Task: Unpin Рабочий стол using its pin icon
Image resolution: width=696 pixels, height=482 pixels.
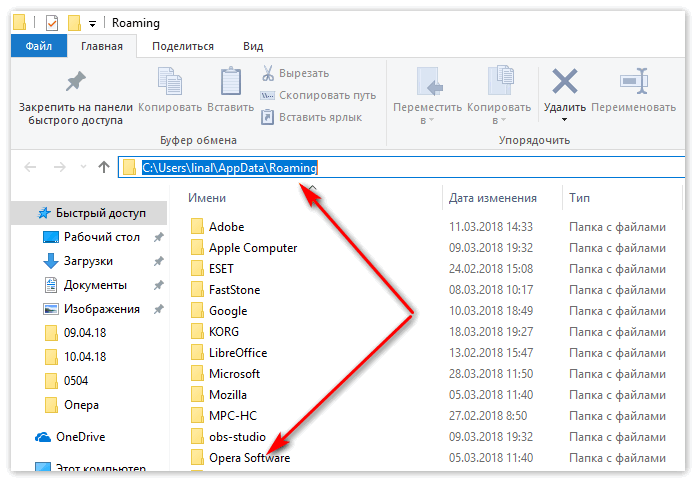Action: (158, 237)
